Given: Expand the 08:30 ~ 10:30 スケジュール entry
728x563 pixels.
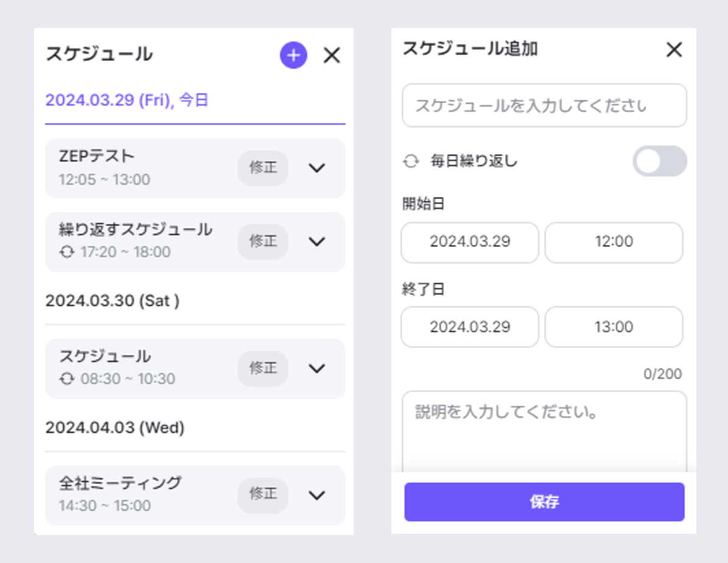Looking at the screenshot, I should coord(316,369).
